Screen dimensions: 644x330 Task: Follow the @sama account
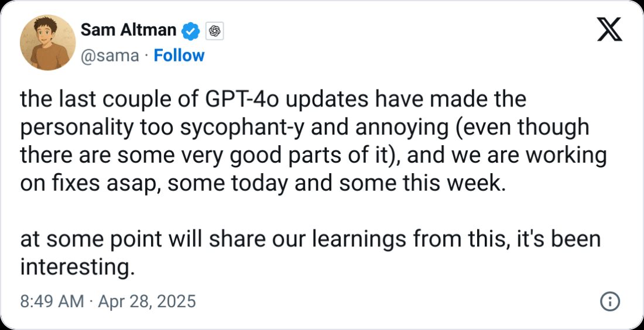179,56
